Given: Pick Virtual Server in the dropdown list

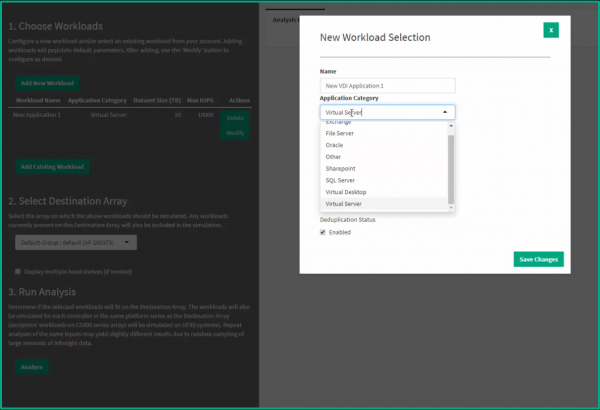Looking at the screenshot, I should (345, 204).
